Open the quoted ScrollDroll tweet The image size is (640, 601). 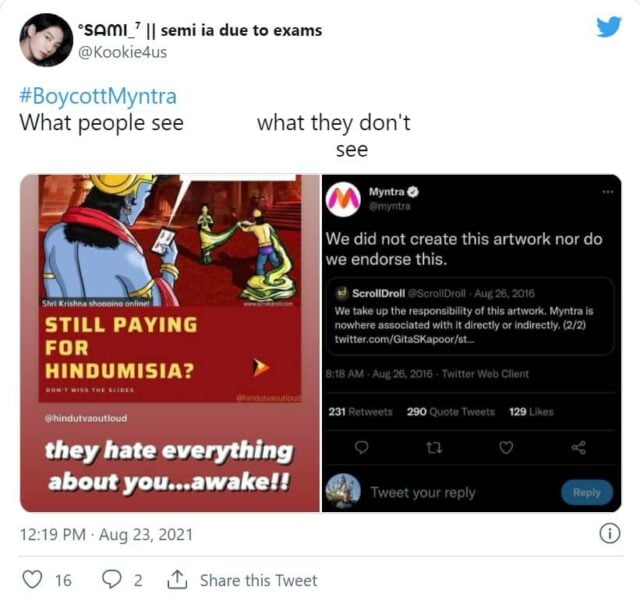click(470, 316)
